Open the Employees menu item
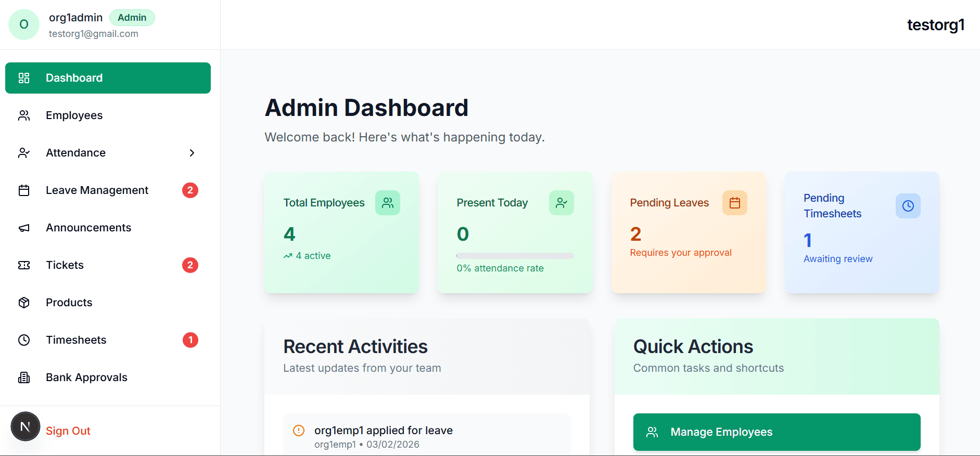 [x=108, y=115]
